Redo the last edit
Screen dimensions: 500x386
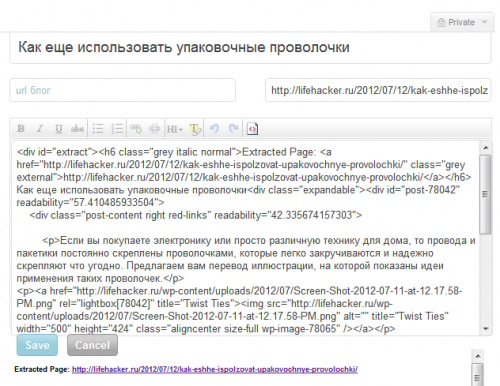233,128
